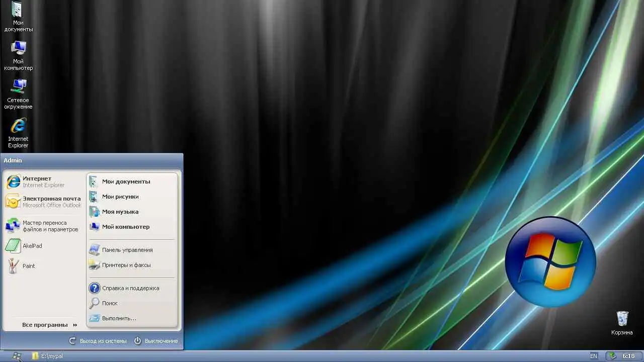
Task: Launch Paint from the Start menu
Action: pos(44,266)
